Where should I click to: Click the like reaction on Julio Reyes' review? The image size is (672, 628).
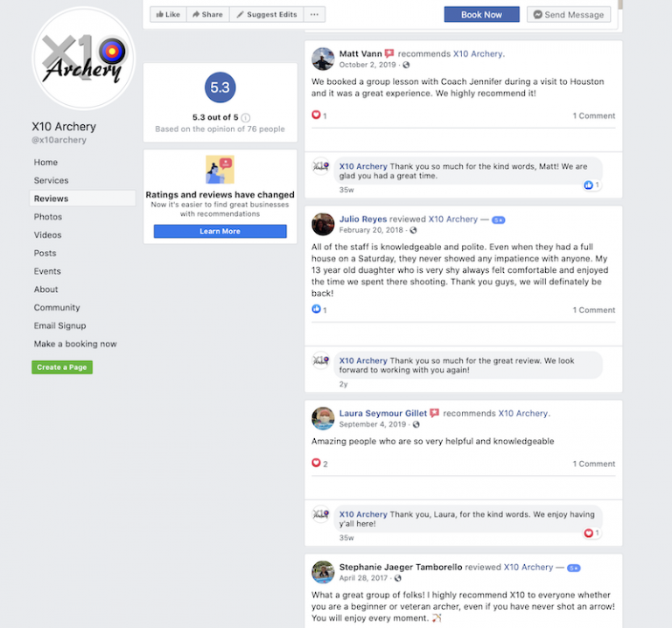tap(316, 309)
